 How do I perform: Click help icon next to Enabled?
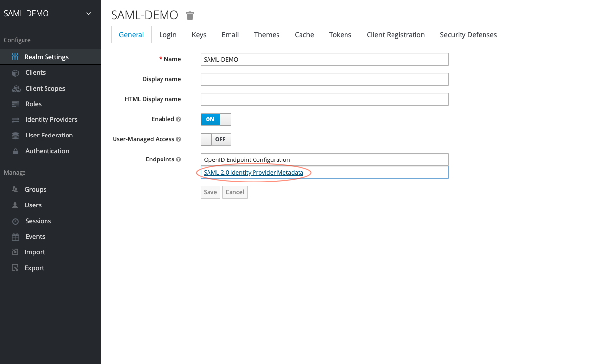178,119
